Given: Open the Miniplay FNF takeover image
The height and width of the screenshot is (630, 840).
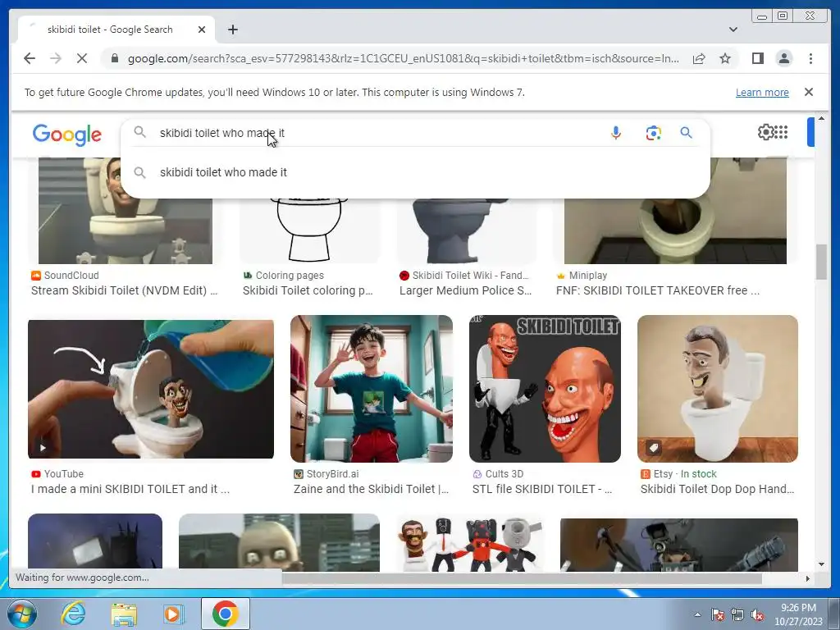Looking at the screenshot, I should 675,231.
